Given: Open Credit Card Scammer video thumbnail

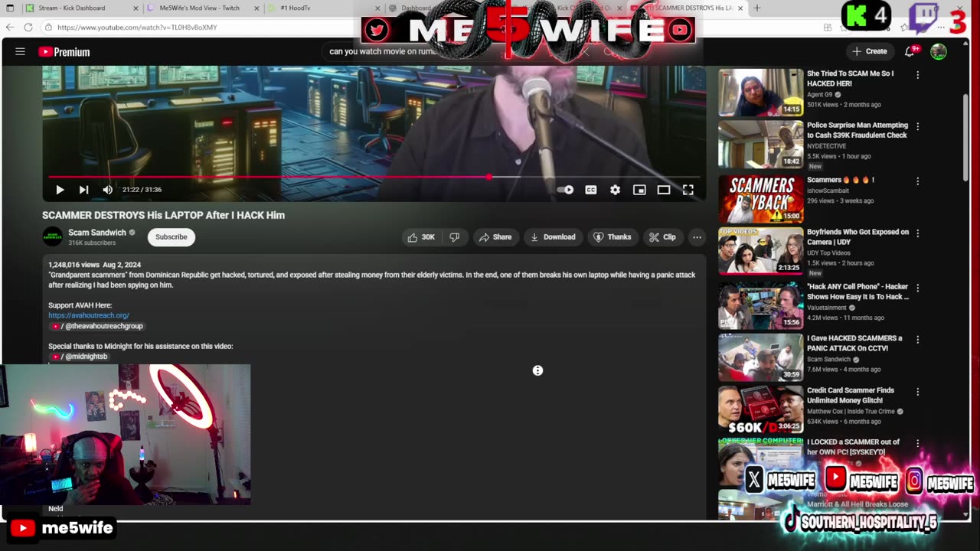Looking at the screenshot, I should coord(761,409).
